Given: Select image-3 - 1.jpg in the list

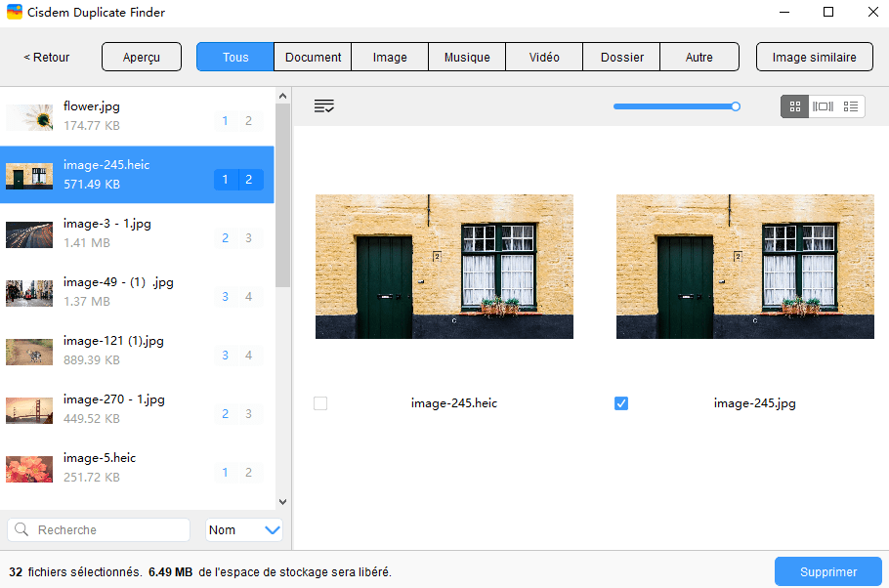Looking at the screenshot, I should click(137, 233).
